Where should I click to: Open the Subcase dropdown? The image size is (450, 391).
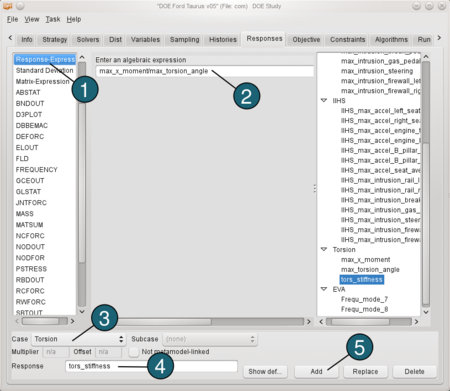coord(210,339)
